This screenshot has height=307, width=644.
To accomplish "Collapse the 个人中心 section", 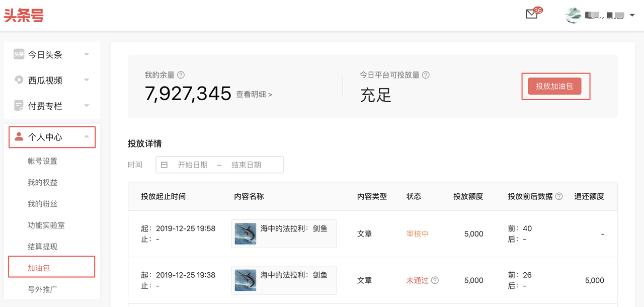I will pos(86,136).
